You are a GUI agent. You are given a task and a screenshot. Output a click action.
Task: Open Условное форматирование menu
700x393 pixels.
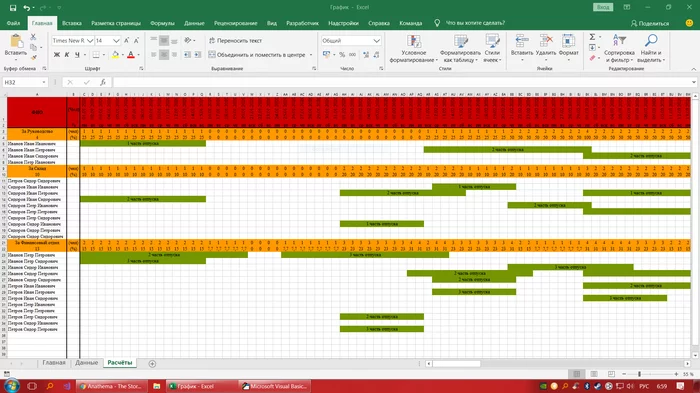click(413, 49)
